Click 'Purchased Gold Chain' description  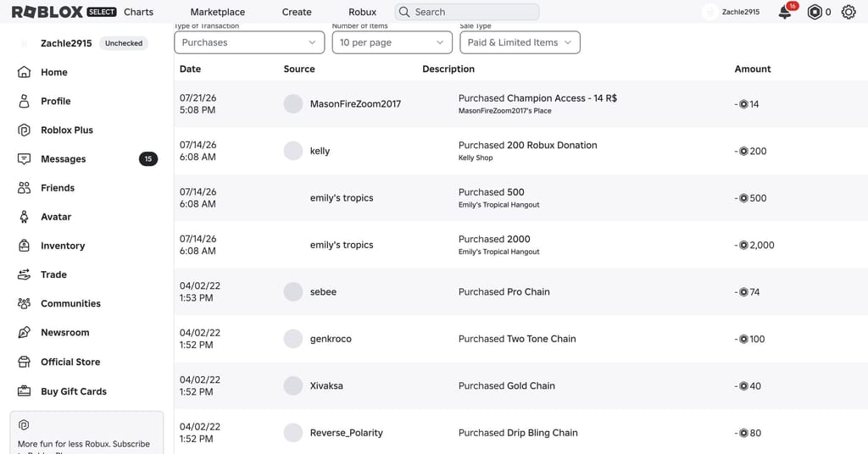coord(507,385)
